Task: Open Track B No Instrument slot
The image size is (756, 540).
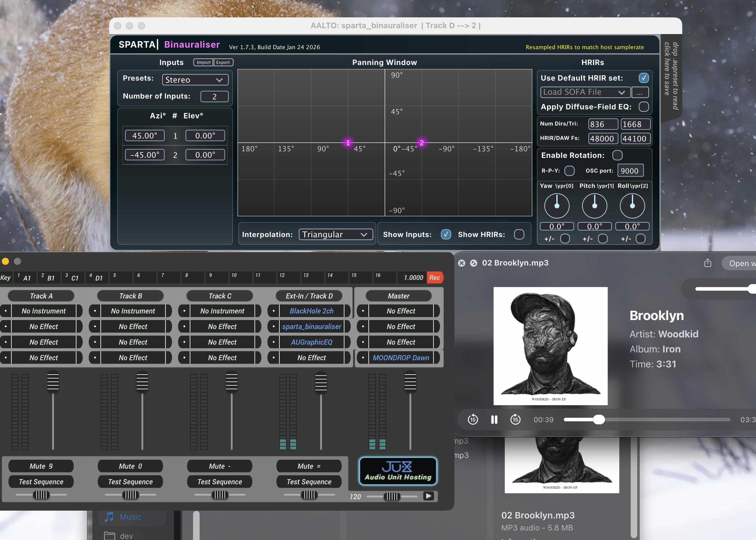Action: point(133,311)
